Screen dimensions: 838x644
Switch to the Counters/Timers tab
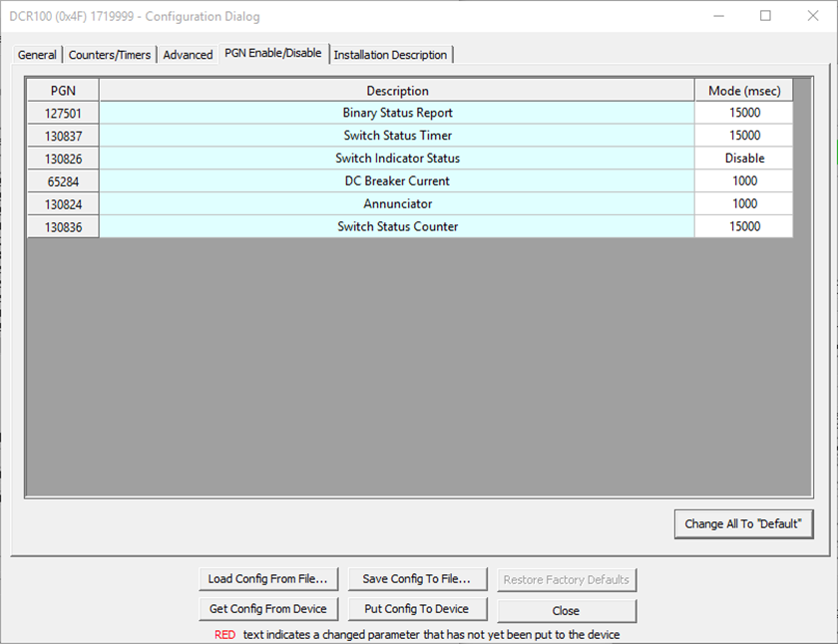tap(110, 55)
